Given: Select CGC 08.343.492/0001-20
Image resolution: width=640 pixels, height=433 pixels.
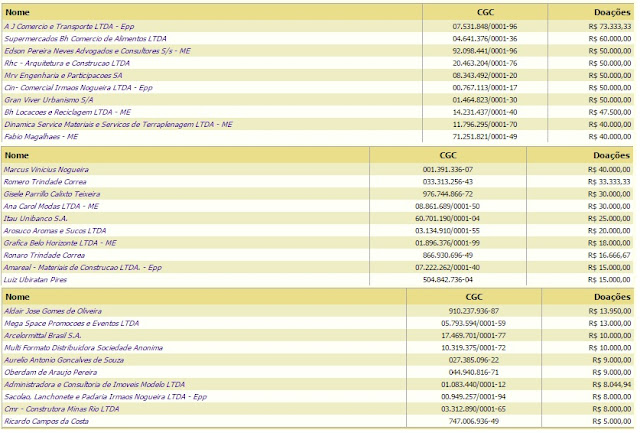Looking at the screenshot, I should [x=484, y=75].
